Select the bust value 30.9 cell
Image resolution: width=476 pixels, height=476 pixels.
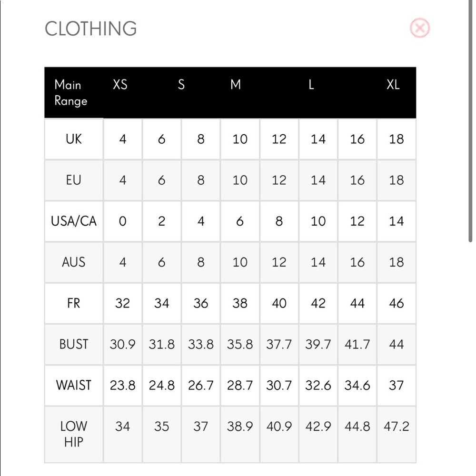(x=123, y=344)
